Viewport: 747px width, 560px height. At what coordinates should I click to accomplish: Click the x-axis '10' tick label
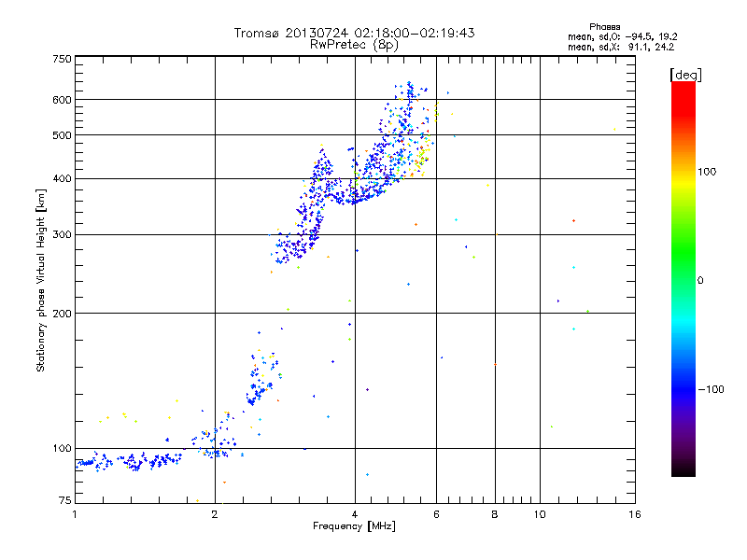[540, 514]
